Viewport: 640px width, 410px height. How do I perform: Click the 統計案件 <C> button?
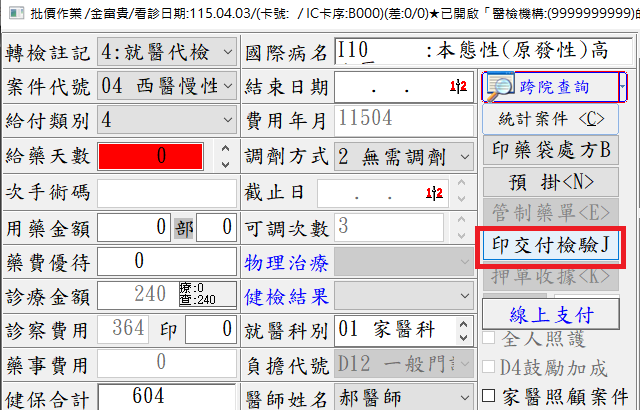(x=550, y=118)
